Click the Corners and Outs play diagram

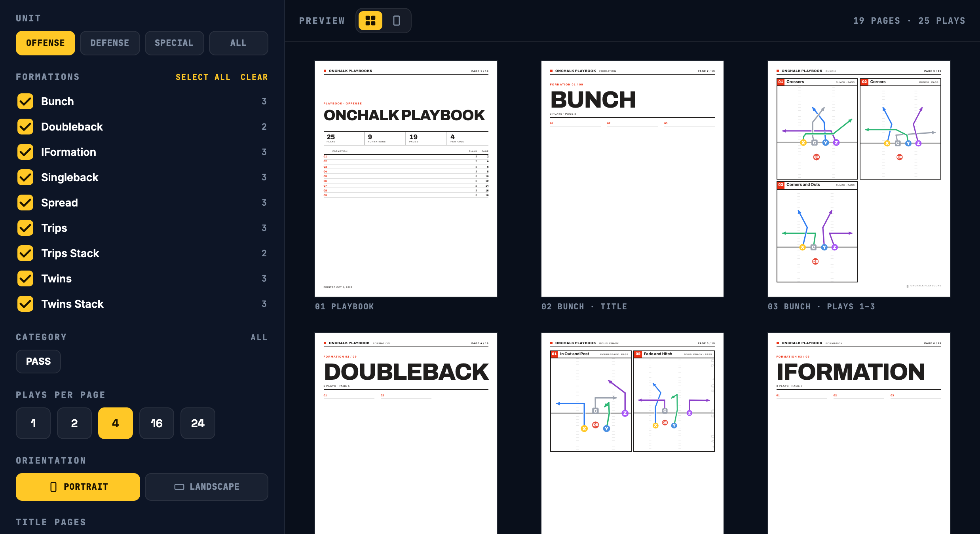click(x=817, y=232)
